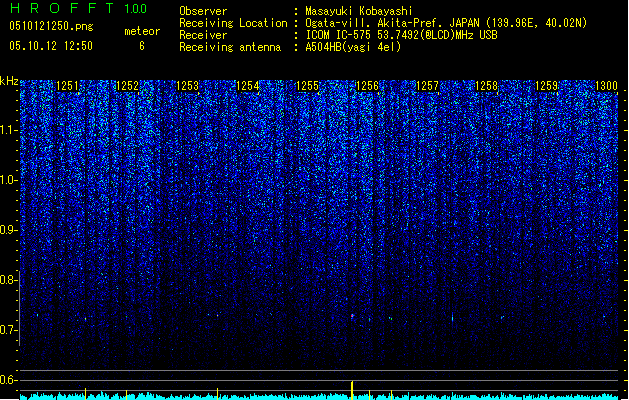The image size is (629, 400).
Task: Click the meteor count value 6
Action: 142,46
